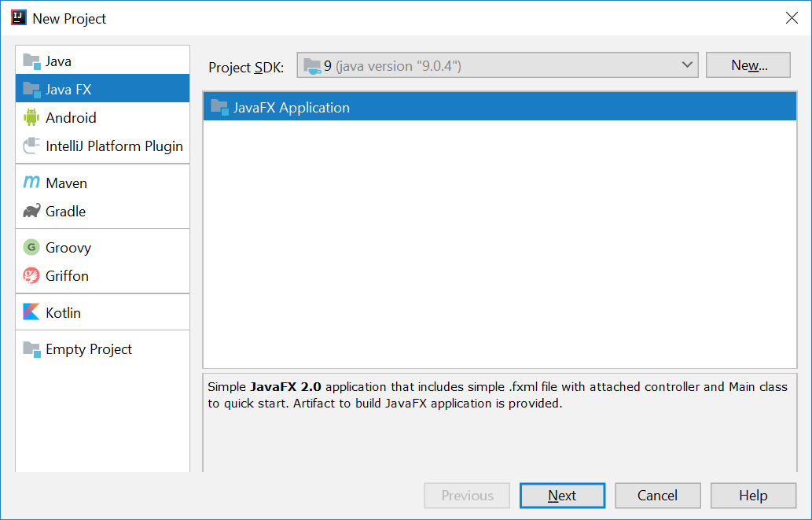The height and width of the screenshot is (520, 812).
Task: Open Help for New Project
Action: [752, 496]
